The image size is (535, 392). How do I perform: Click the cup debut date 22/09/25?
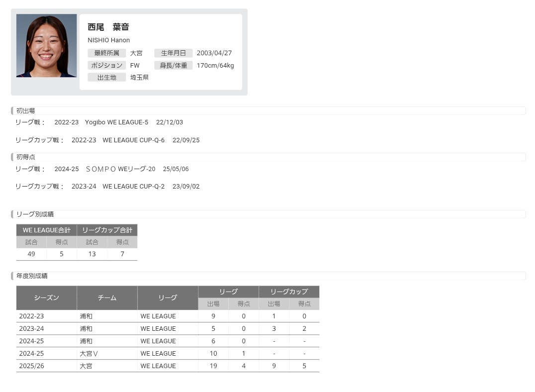pos(186,140)
